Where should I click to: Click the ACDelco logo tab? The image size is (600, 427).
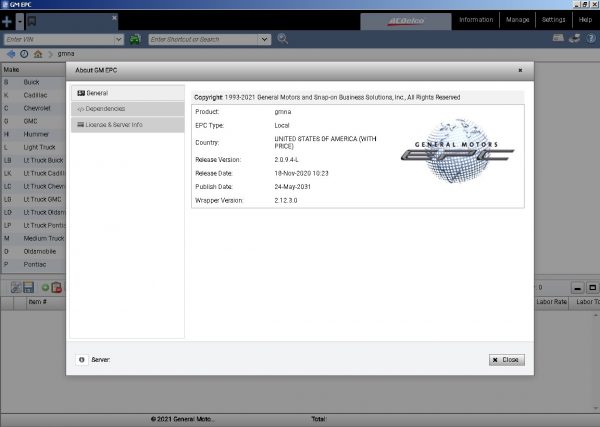(406, 21)
